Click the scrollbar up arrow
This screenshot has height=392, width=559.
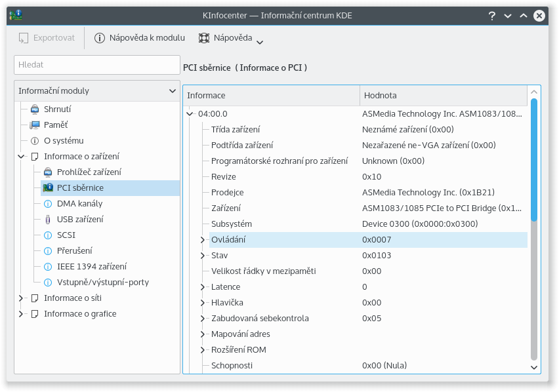(x=533, y=92)
